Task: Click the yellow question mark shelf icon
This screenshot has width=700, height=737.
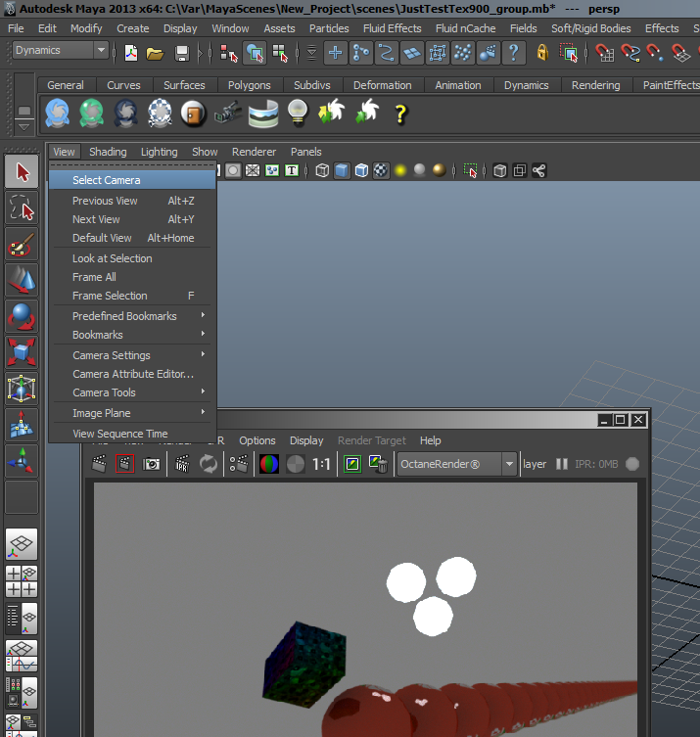Action: (400, 114)
